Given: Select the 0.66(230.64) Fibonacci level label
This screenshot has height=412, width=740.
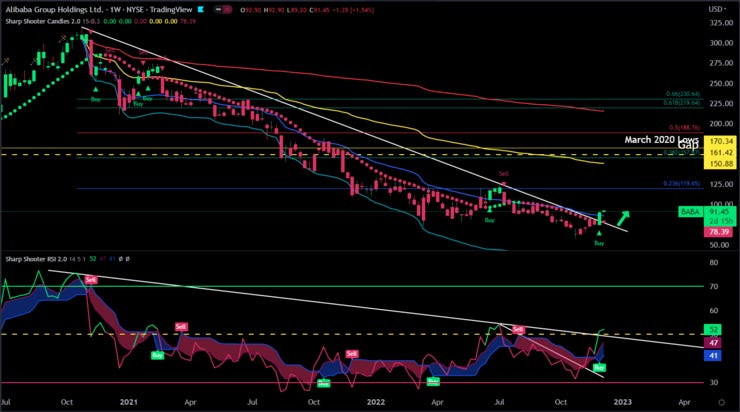Looking at the screenshot, I should pyautogui.click(x=683, y=94).
